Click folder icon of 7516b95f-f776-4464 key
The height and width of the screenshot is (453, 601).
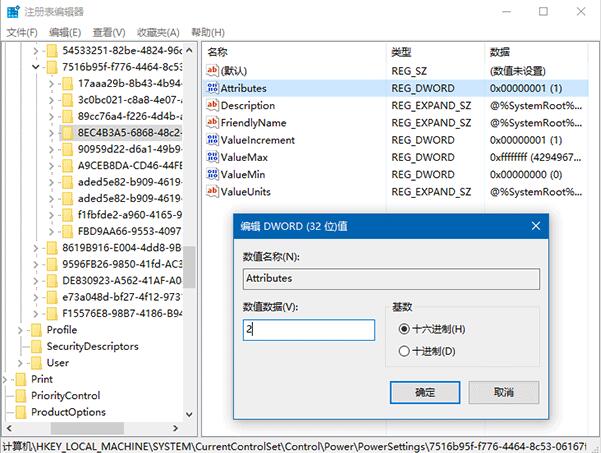point(52,67)
